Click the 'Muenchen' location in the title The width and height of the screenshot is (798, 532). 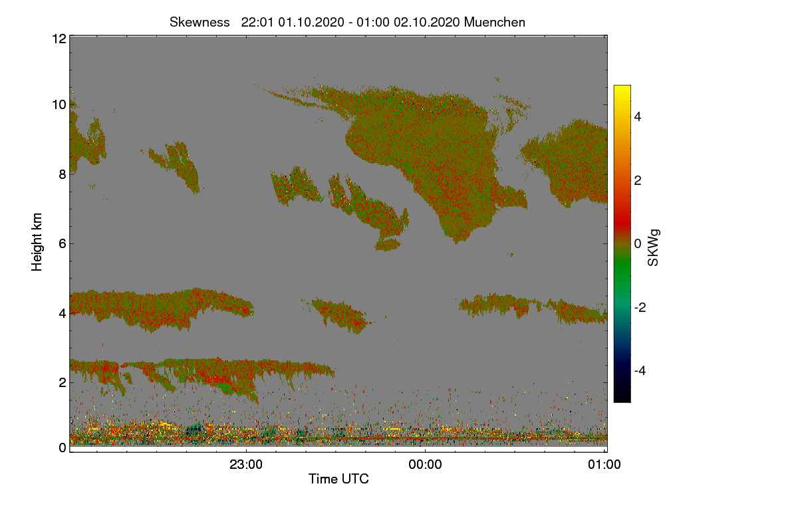(x=495, y=22)
